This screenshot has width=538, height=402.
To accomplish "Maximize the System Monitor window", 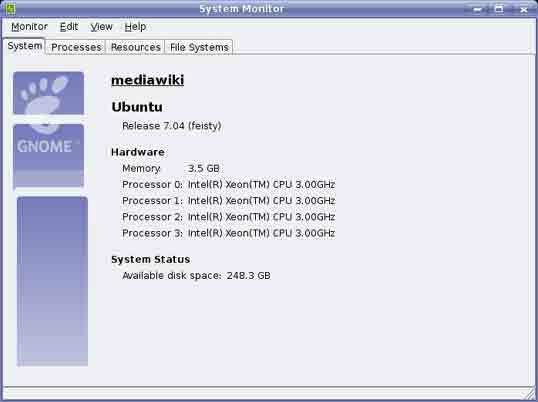I will click(500, 9).
